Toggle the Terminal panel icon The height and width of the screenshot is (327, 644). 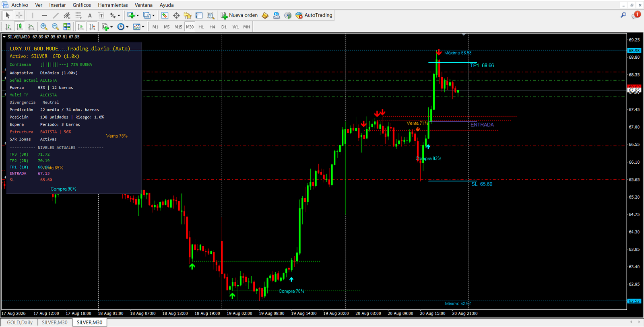pos(199,15)
